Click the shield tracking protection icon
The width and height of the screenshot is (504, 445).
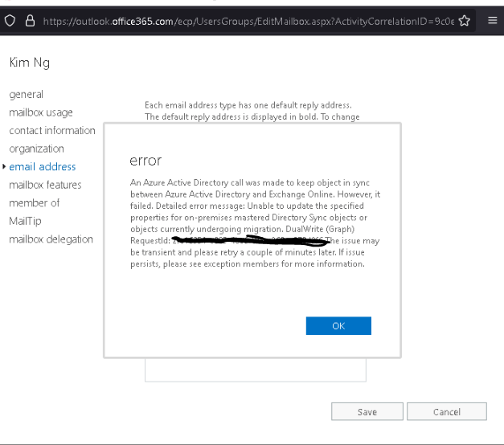(10, 21)
